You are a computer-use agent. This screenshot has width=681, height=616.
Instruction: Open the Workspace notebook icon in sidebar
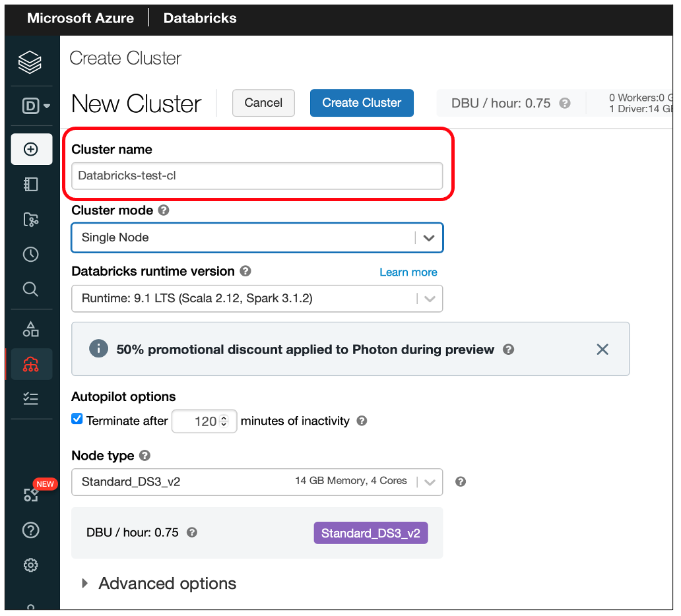click(31, 185)
